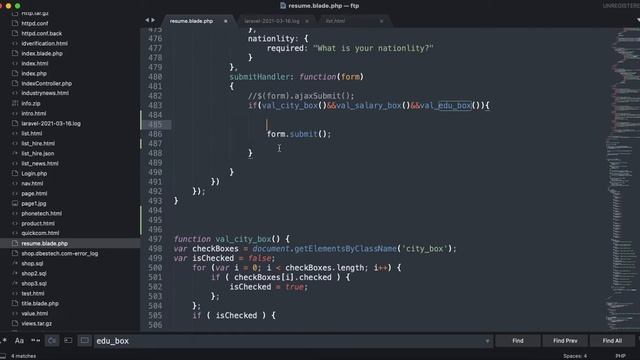640x360 pixels.
Task: Toggle whole word search option
Action: (36, 340)
